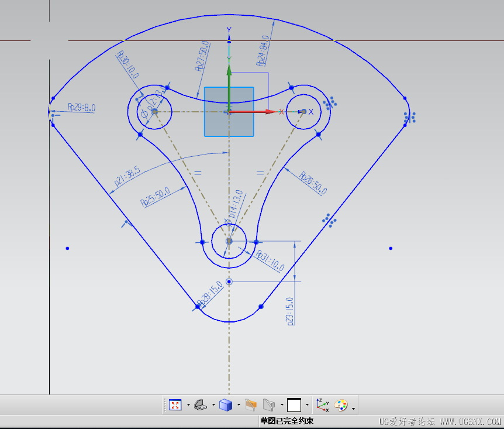Screen dimensions: 504x429
Task: Click the white background color box
Action: [x=294, y=405]
